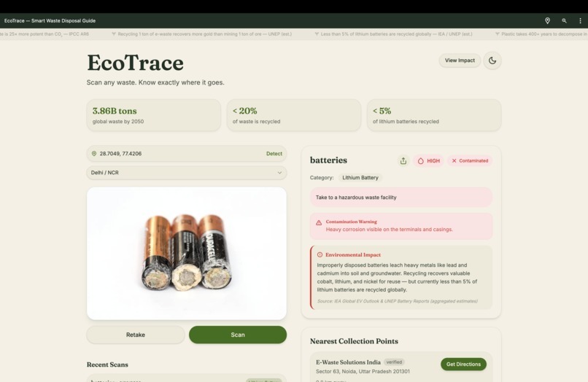Click the < 20% of waste recycled card

293,115
